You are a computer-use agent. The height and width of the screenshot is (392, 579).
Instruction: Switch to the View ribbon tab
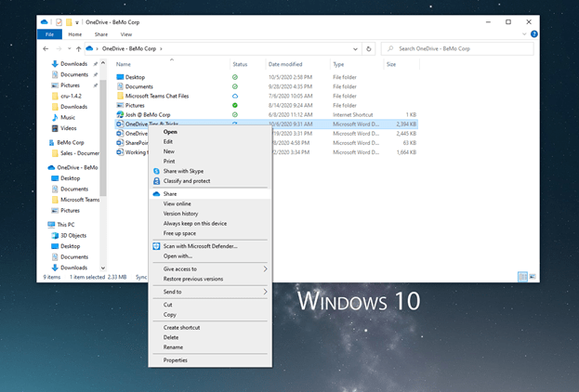tap(125, 34)
